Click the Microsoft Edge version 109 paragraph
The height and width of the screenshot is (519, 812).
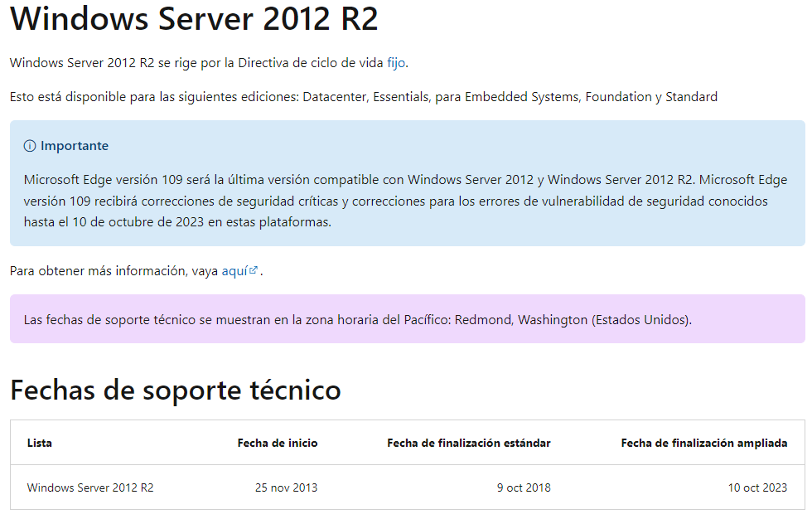coord(405,201)
